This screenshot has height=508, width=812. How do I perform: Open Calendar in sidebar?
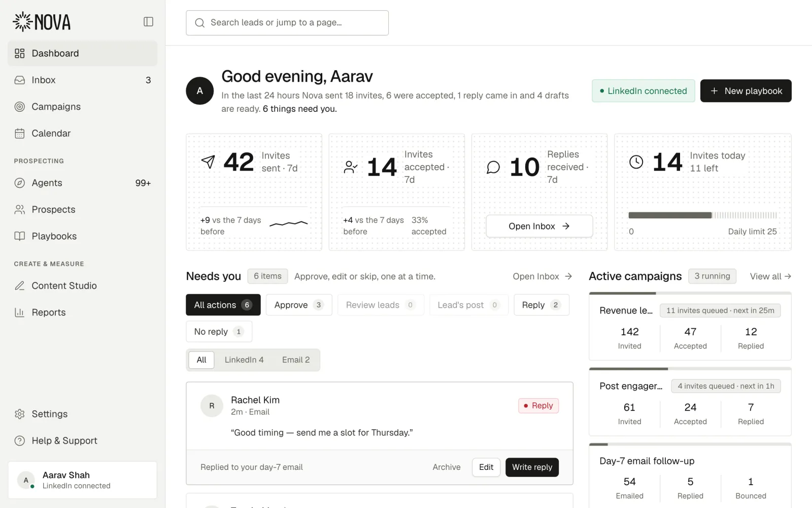pyautogui.click(x=82, y=133)
